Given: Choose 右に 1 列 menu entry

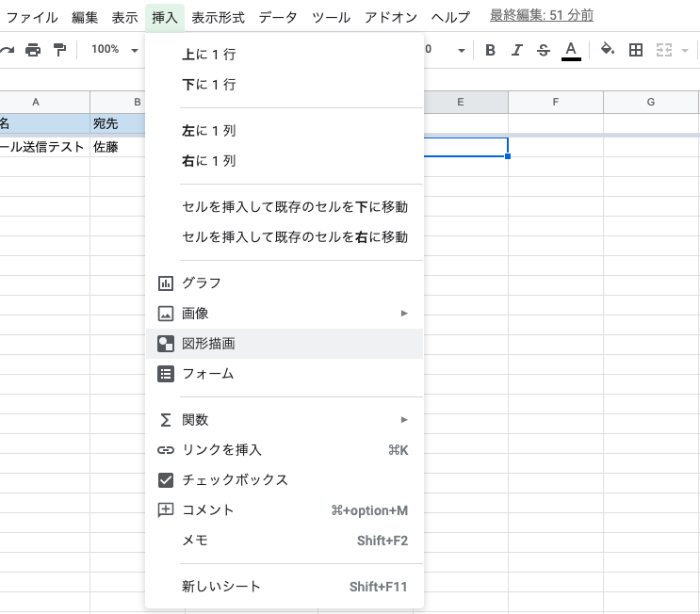Looking at the screenshot, I should pos(285,161).
